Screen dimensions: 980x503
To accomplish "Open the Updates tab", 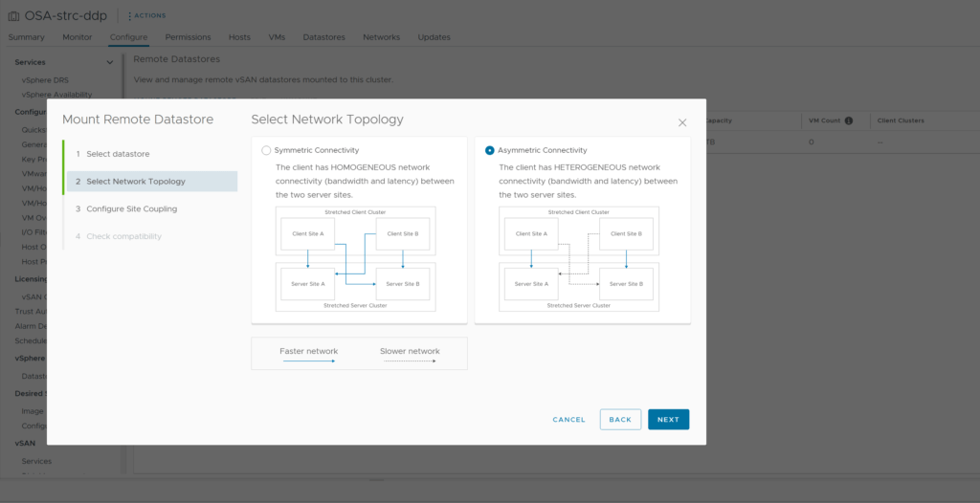I will (434, 37).
